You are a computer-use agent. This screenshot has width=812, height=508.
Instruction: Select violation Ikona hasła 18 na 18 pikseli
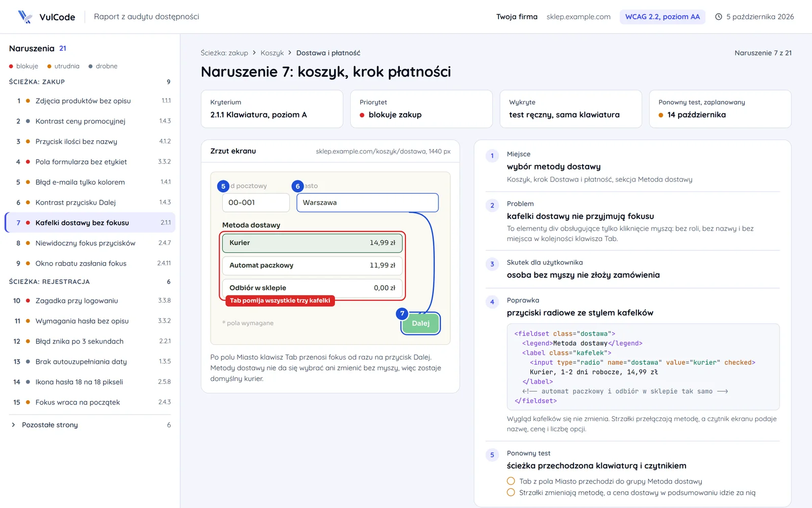pos(90,382)
